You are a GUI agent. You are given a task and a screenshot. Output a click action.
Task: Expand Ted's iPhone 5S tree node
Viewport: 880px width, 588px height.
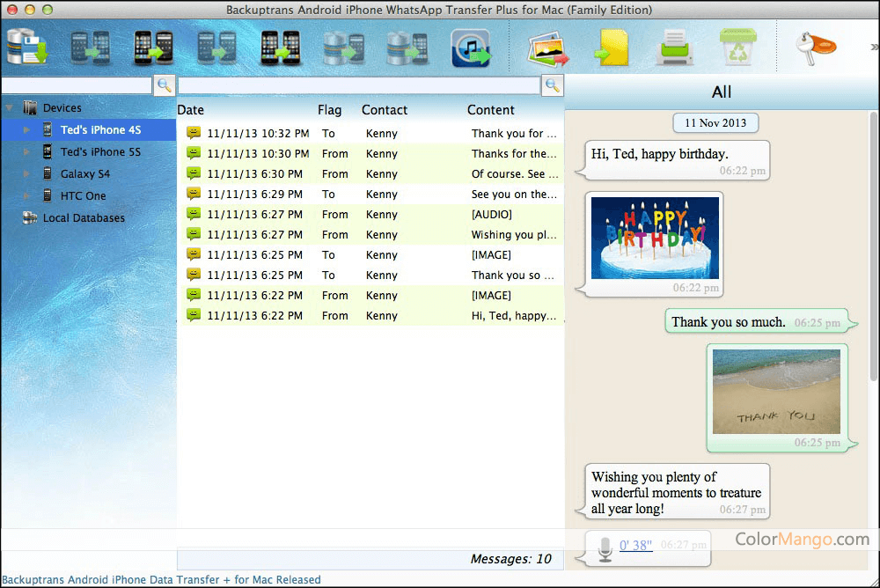[x=27, y=152]
